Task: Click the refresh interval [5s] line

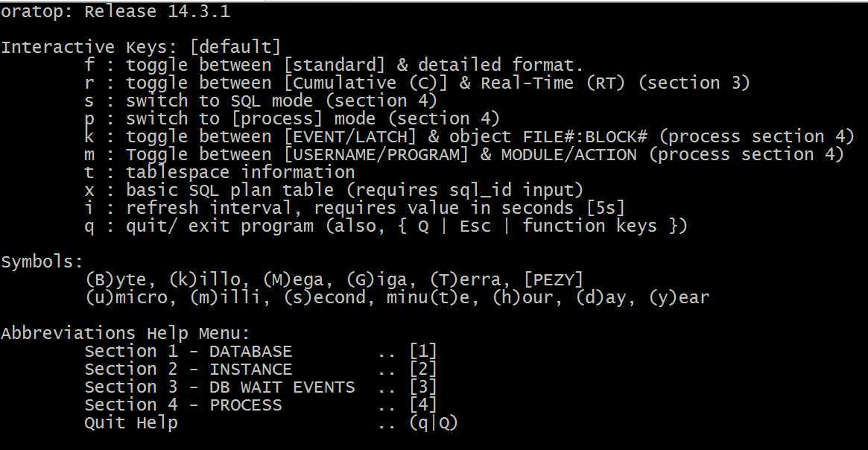Action: [355, 208]
